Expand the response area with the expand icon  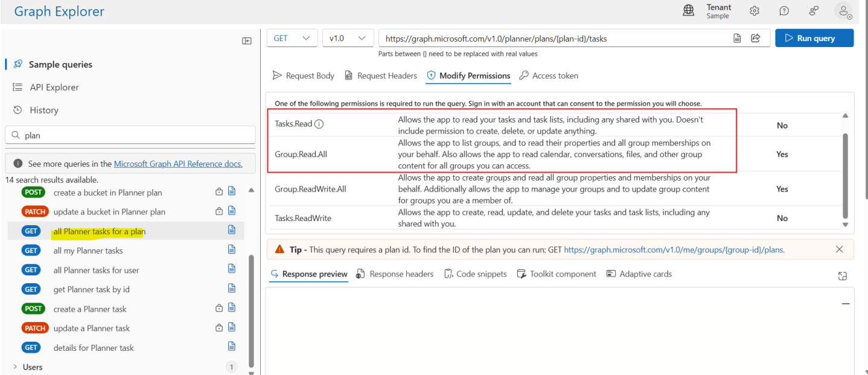click(x=843, y=276)
